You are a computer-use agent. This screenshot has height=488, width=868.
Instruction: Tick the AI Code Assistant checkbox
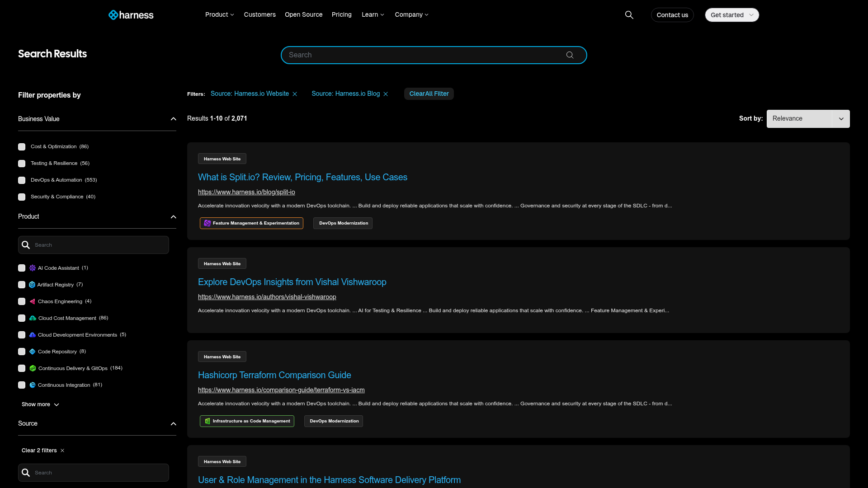(22, 268)
